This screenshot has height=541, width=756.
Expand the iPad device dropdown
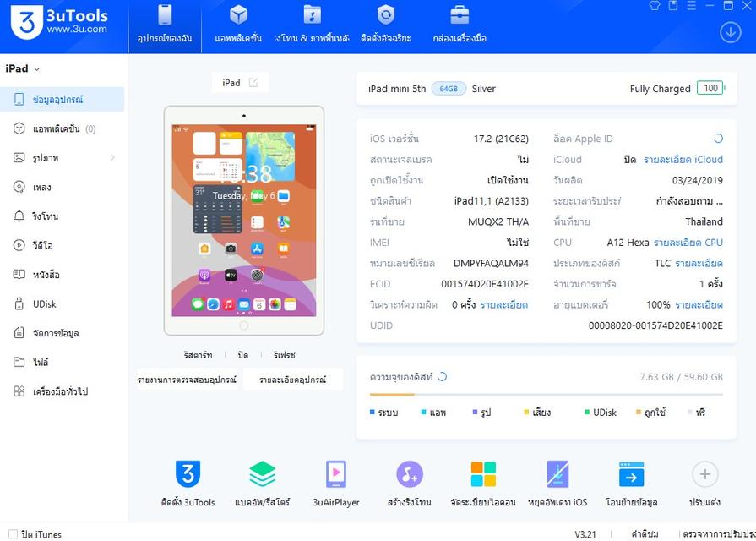click(x=23, y=68)
